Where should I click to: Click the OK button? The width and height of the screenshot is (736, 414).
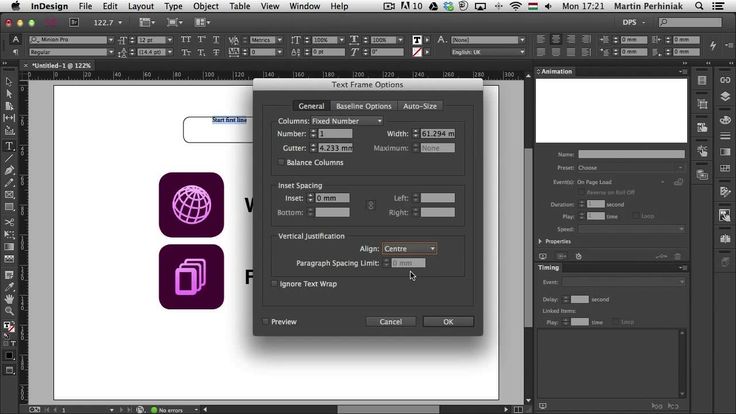(448, 322)
